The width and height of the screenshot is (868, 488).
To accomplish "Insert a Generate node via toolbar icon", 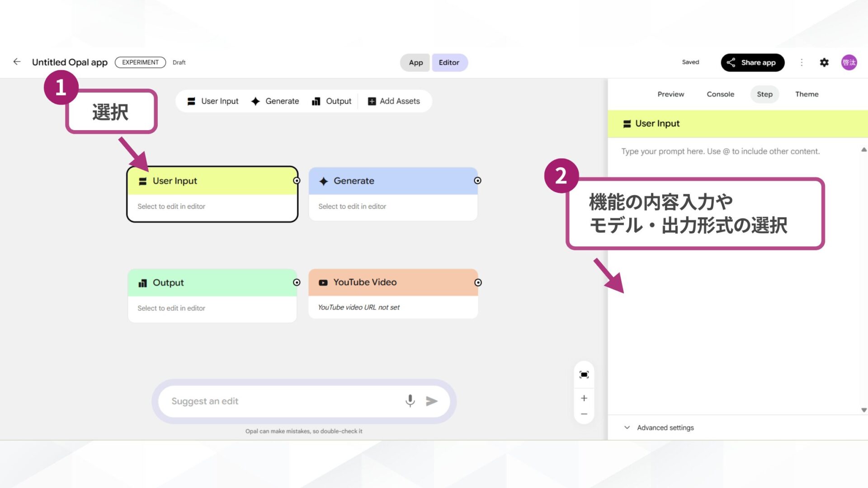I will (275, 101).
